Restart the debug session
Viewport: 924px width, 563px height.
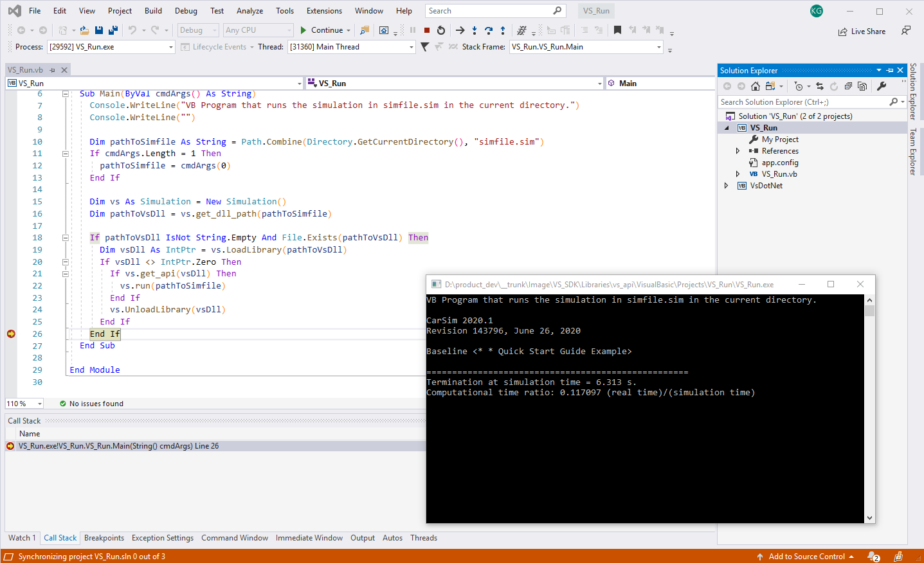click(441, 30)
